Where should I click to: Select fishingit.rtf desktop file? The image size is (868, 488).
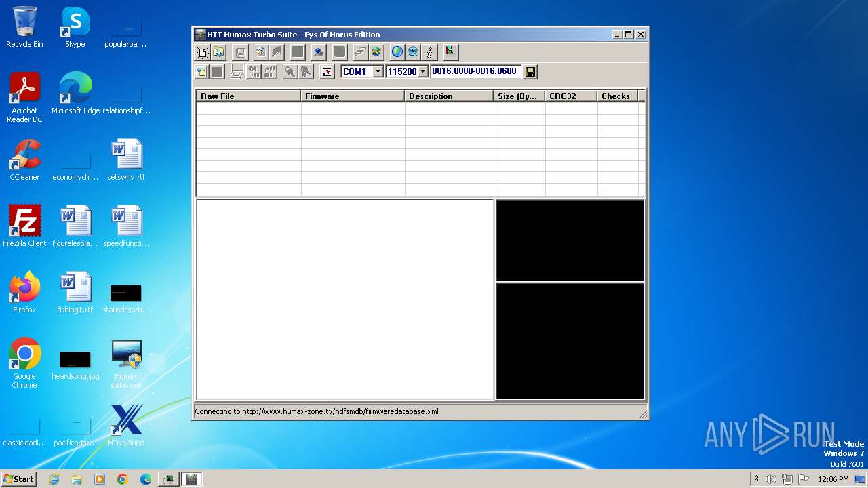[x=75, y=293]
